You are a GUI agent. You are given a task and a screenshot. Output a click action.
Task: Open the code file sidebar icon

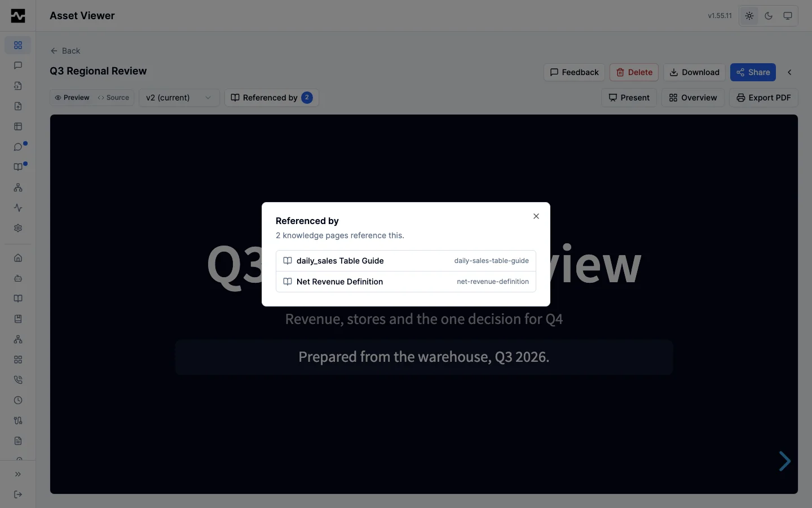[x=18, y=86]
